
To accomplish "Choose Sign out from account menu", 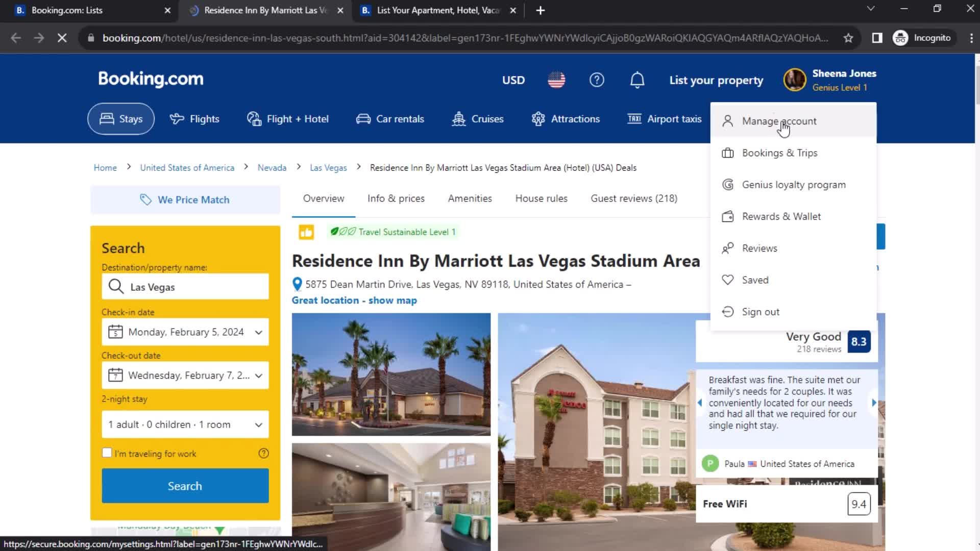I will pos(793,312).
